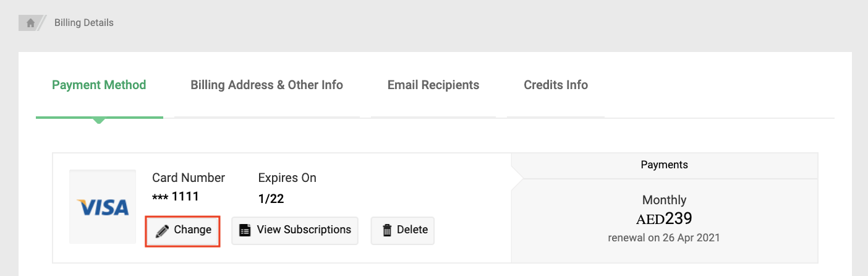Click the Expires On label
The width and height of the screenshot is (868, 276).
287,178
